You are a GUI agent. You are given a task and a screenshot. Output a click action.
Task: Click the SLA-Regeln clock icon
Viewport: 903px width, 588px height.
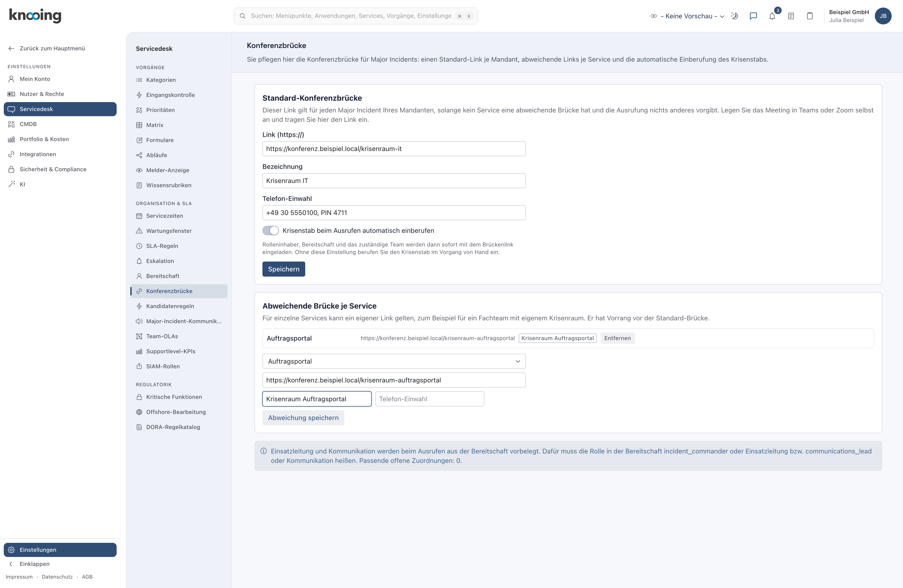coord(139,246)
